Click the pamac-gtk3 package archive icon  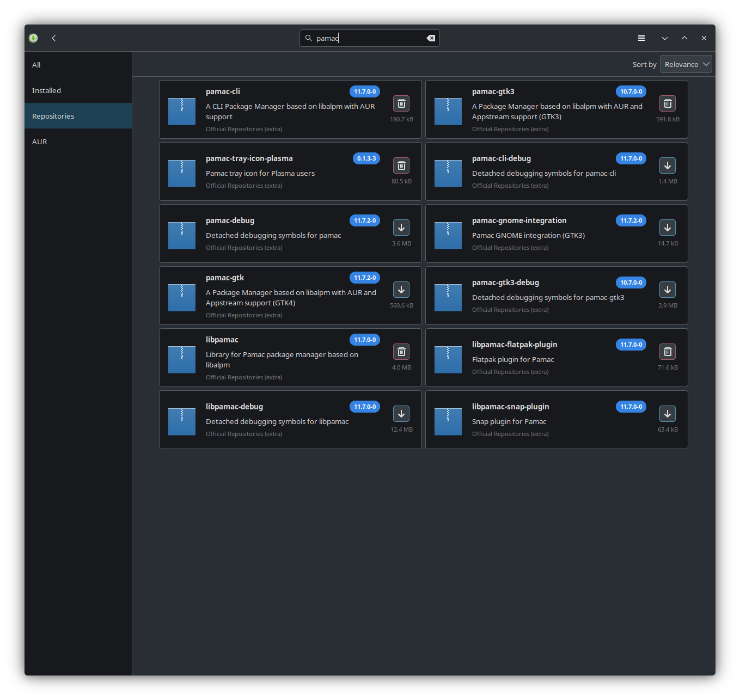pos(448,112)
